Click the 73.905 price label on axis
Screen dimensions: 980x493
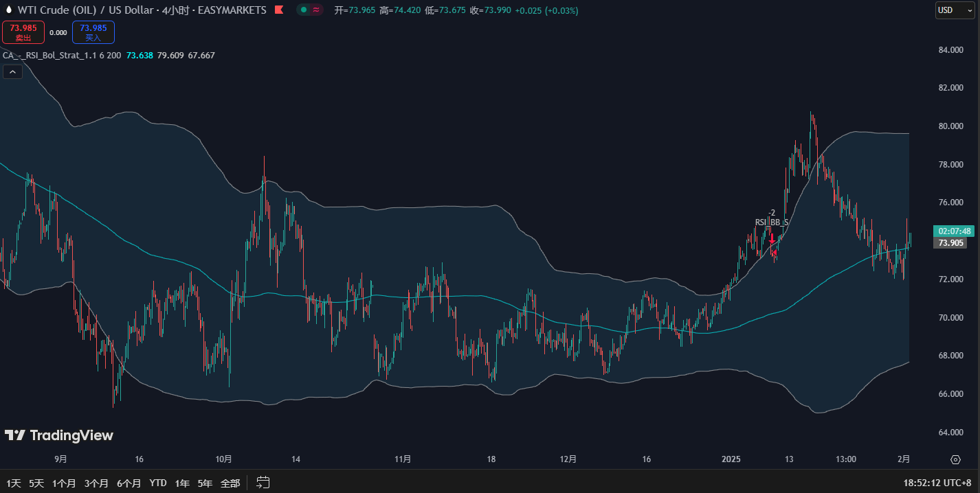[950, 243]
